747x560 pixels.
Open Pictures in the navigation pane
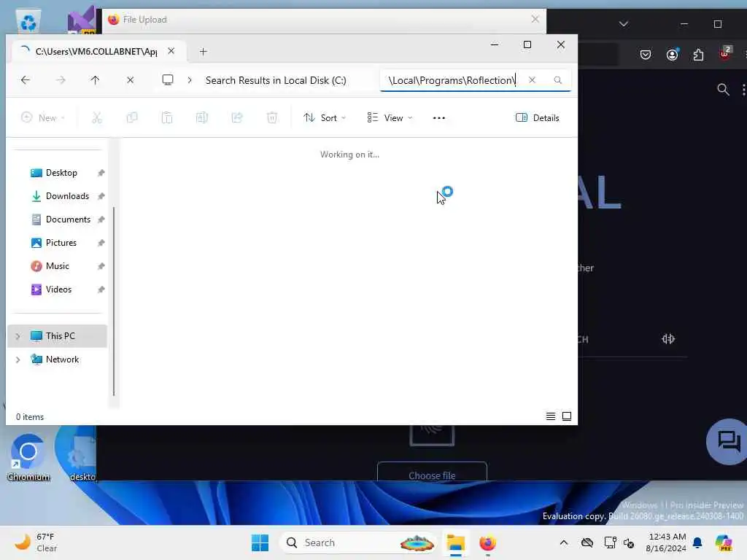point(61,243)
